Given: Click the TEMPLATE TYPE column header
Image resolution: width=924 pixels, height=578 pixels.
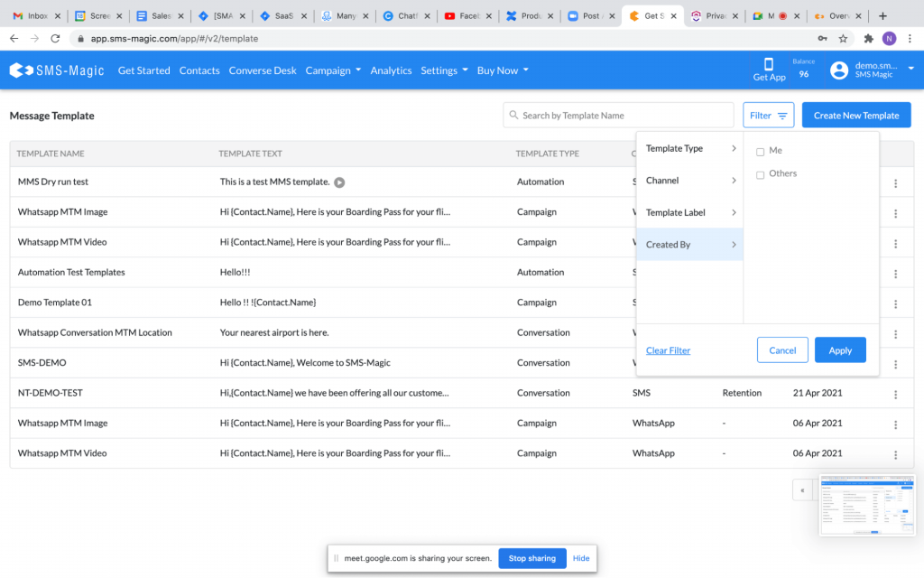Looking at the screenshot, I should pos(547,154).
